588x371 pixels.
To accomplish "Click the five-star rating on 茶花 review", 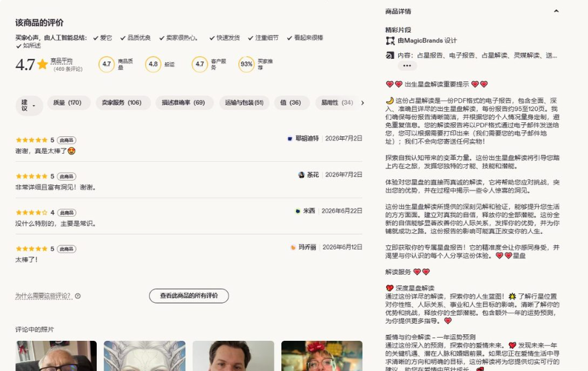I will click(31, 176).
